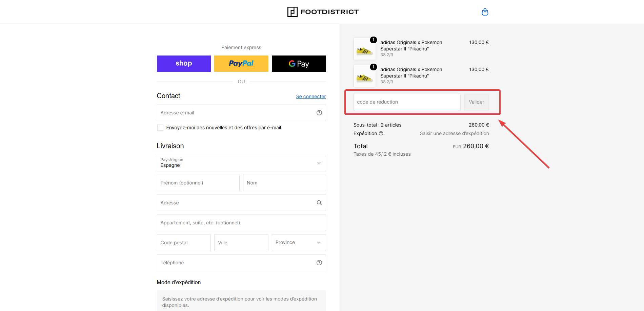Open the Pays/région dropdown
The image size is (644, 311).
pos(241,163)
